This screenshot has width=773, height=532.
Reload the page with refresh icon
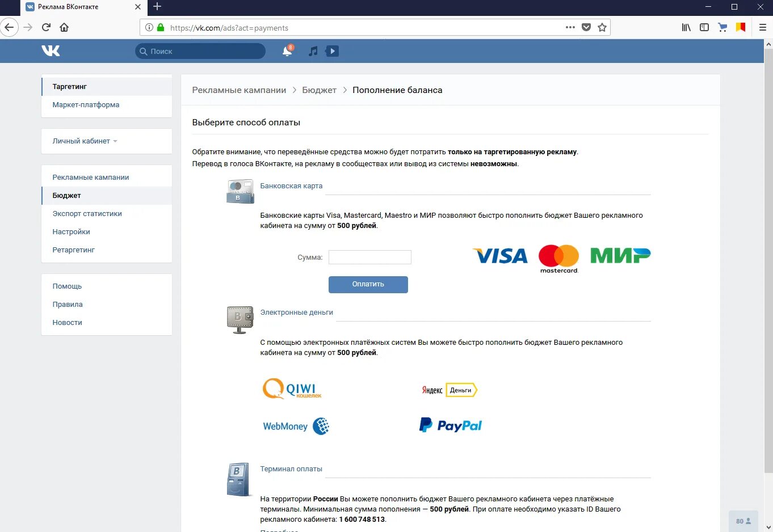[47, 27]
